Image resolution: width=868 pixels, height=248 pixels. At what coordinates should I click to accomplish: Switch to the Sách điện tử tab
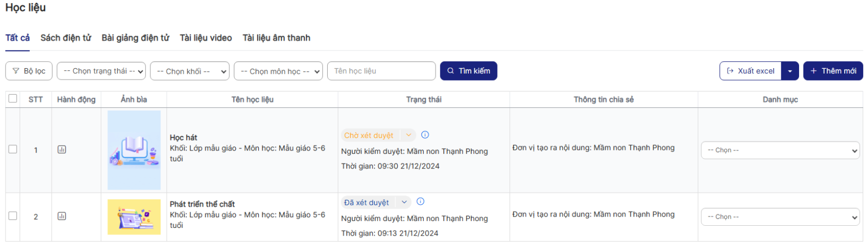pos(66,38)
